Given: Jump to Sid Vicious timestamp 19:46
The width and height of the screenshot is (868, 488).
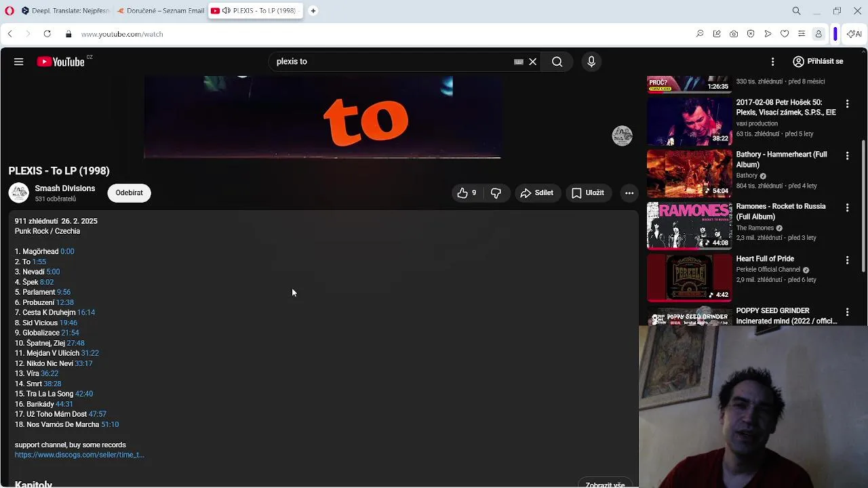Looking at the screenshot, I should [x=68, y=323].
